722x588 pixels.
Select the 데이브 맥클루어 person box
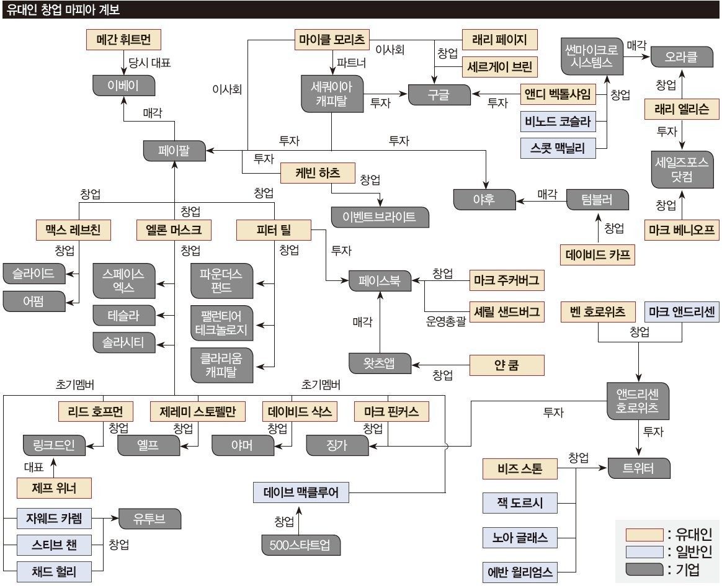tap(301, 492)
